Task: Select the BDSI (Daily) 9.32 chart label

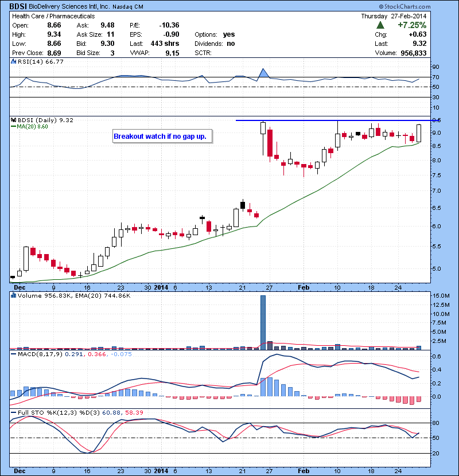Action: pyautogui.click(x=45, y=120)
